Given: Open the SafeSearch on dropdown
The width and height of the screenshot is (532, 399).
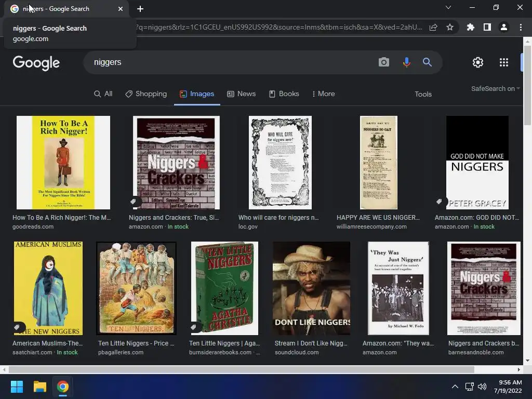Looking at the screenshot, I should (x=495, y=88).
